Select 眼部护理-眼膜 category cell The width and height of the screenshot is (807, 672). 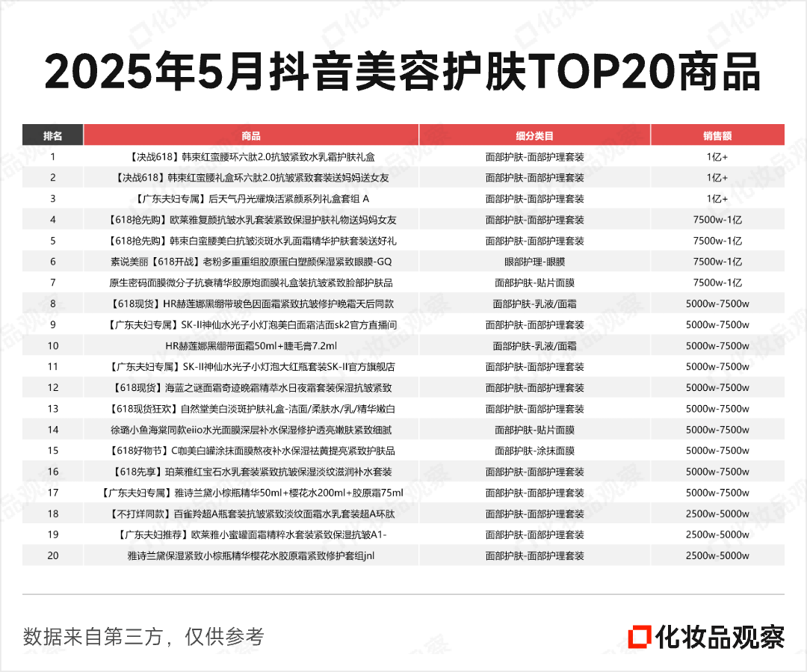tap(535, 262)
